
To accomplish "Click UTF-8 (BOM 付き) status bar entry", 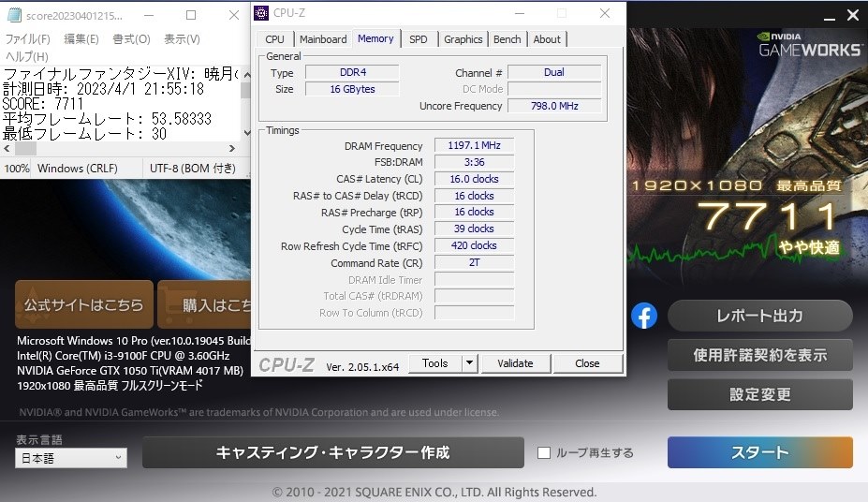I will click(x=193, y=169).
